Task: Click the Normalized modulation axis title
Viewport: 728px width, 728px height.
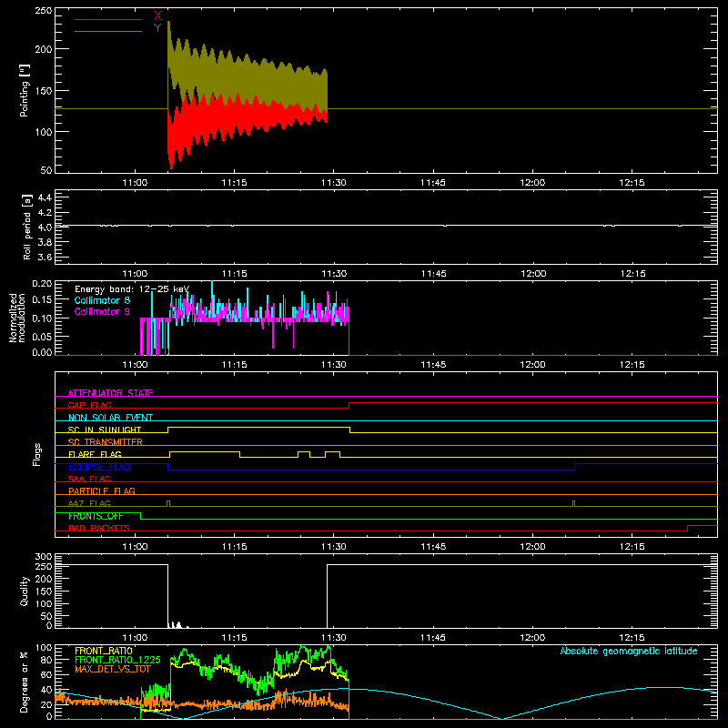Action: (x=17, y=318)
